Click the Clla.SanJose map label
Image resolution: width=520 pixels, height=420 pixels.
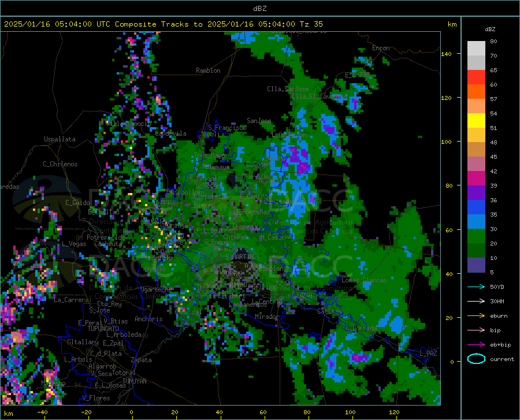point(288,89)
